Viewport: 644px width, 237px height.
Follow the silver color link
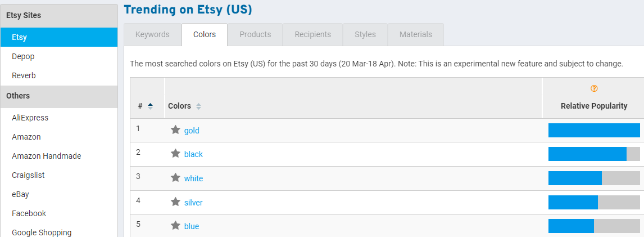click(193, 203)
